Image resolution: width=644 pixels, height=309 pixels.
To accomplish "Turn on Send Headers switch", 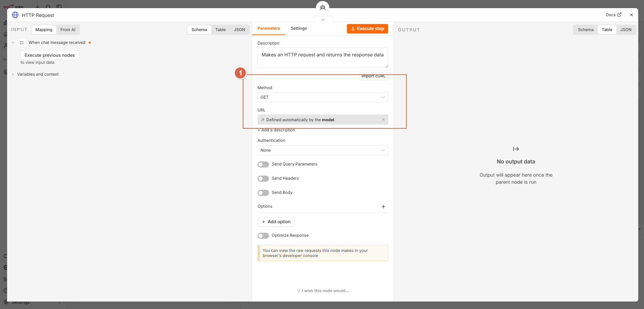I will [x=263, y=179].
